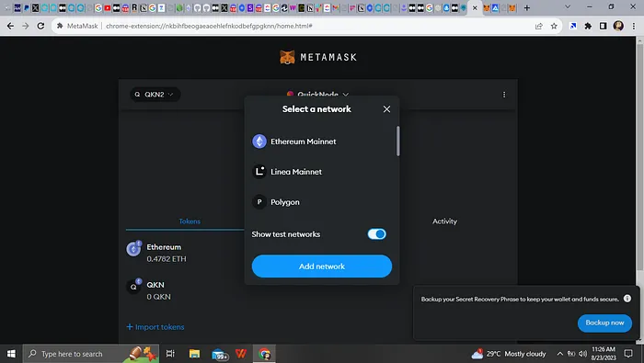The width and height of the screenshot is (644, 363).
Task: Click the Ethereum Mainnet diamond icon
Action: pyautogui.click(x=259, y=142)
